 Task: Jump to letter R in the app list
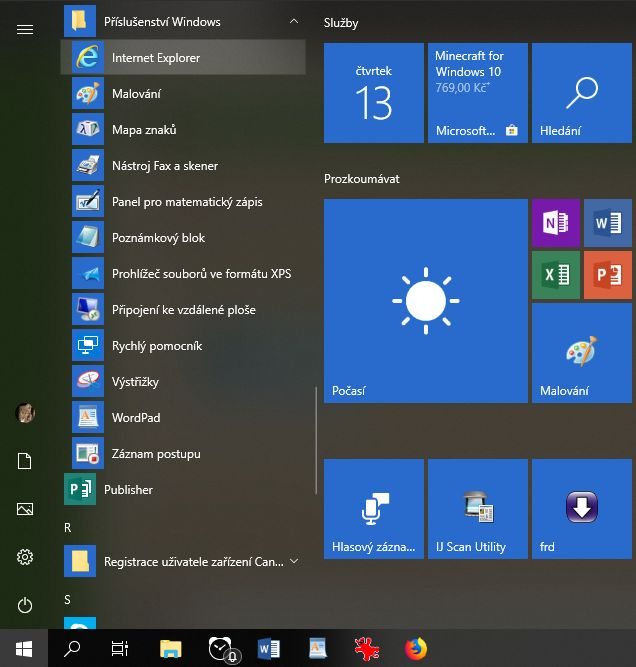68,527
